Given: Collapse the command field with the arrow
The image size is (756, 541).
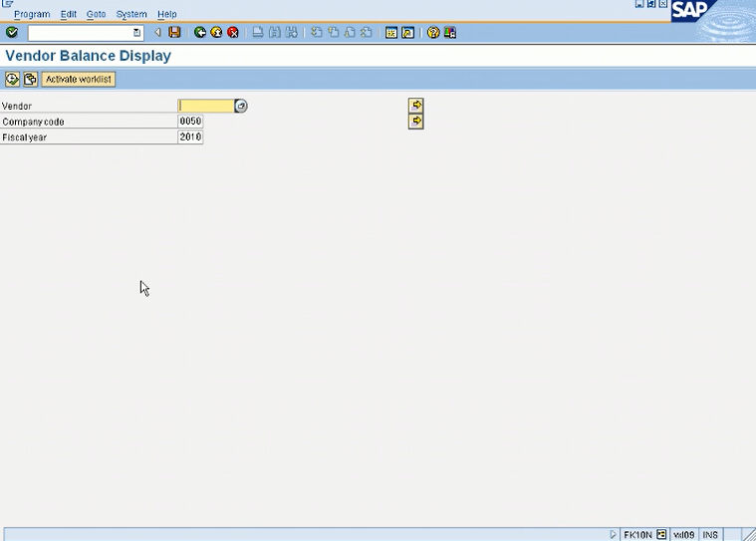Looking at the screenshot, I should click(x=157, y=32).
